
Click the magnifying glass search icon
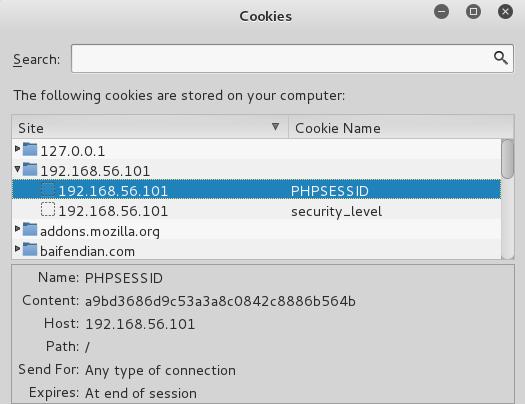(x=501, y=58)
